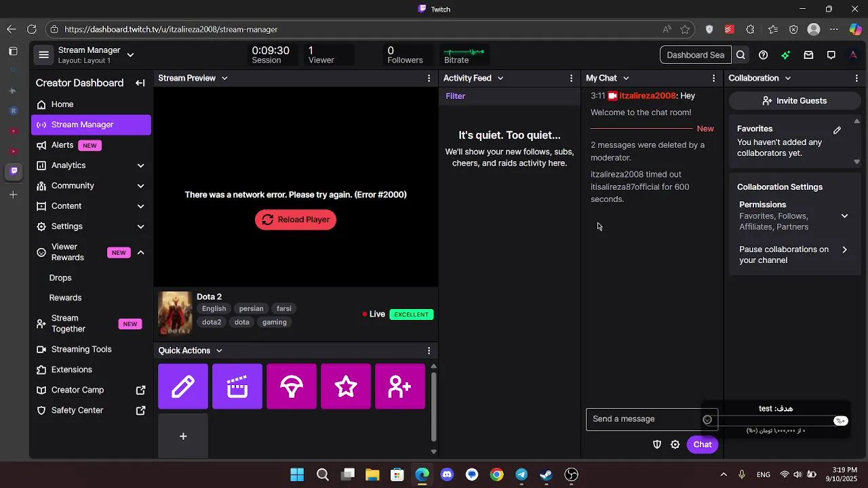Open the whispers chat bubble icon
The height and width of the screenshot is (488, 868).
[x=831, y=55]
